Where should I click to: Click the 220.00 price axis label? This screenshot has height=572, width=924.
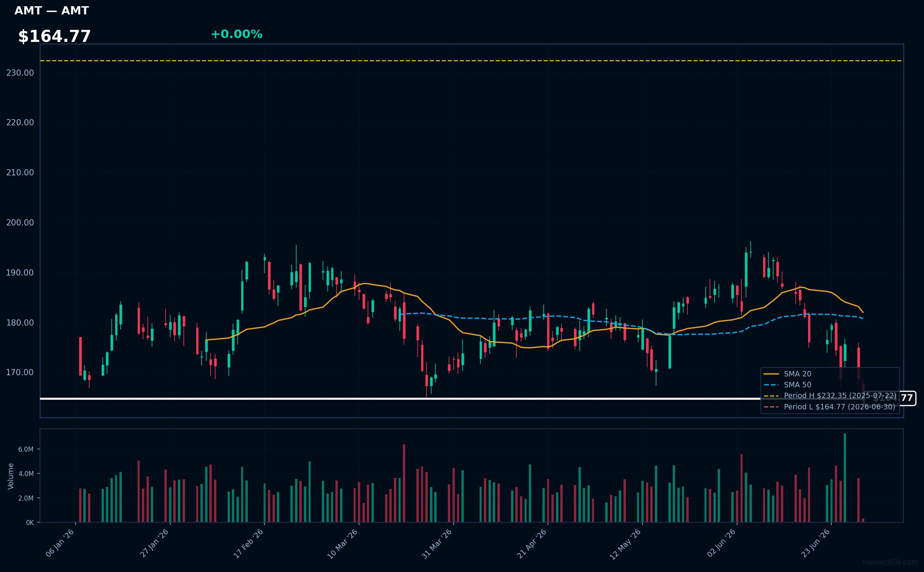[20, 122]
